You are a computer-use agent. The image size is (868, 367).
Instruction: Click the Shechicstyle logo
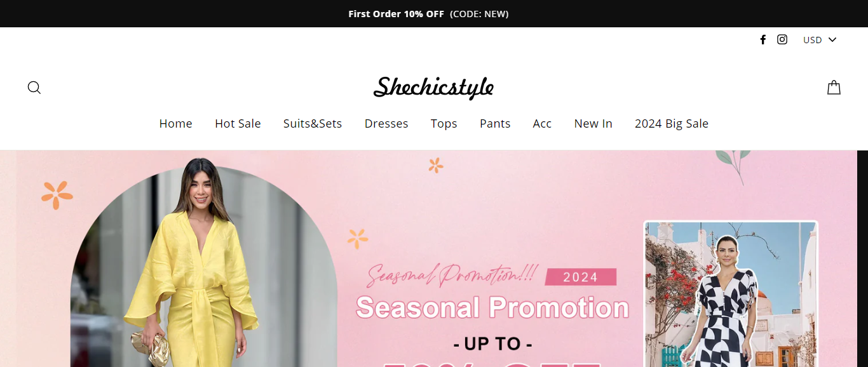click(433, 88)
